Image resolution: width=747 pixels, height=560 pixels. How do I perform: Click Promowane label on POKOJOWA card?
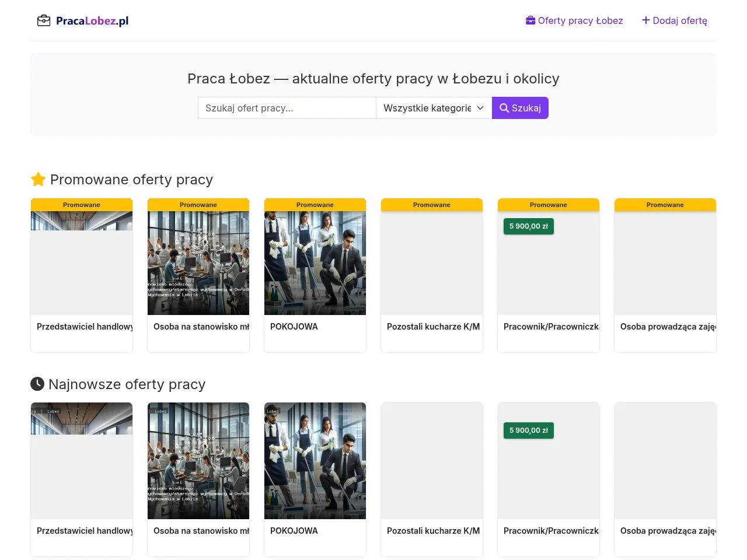pyautogui.click(x=315, y=205)
